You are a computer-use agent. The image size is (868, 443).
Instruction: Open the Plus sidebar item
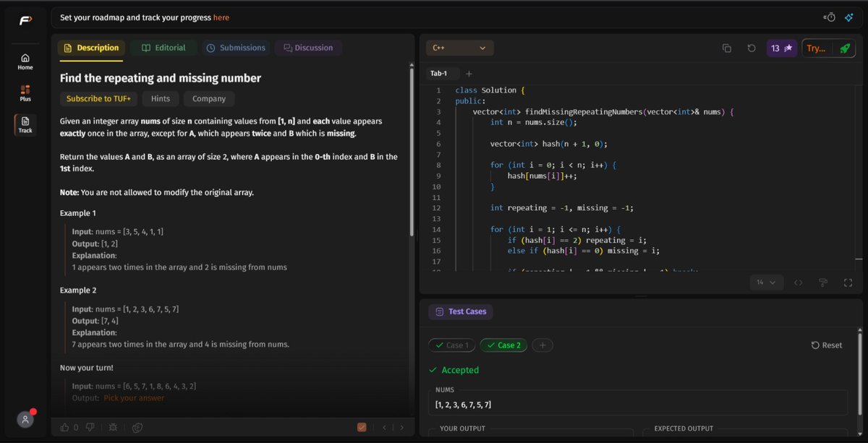coord(25,93)
